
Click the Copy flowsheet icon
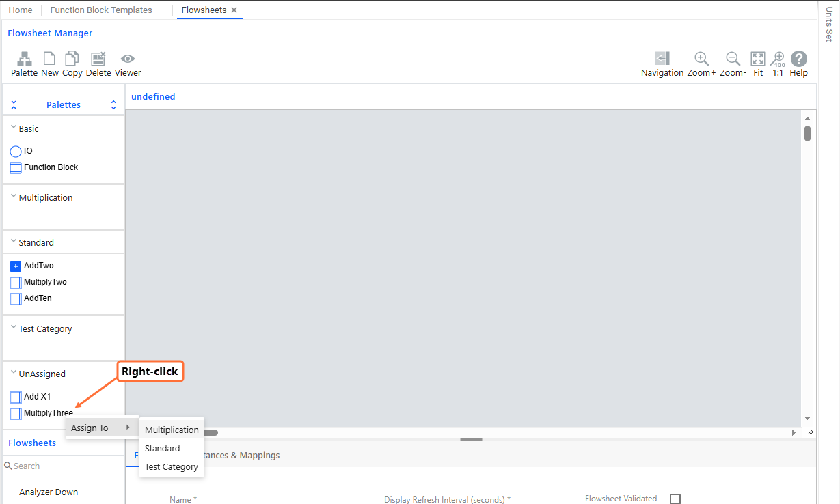(72, 59)
